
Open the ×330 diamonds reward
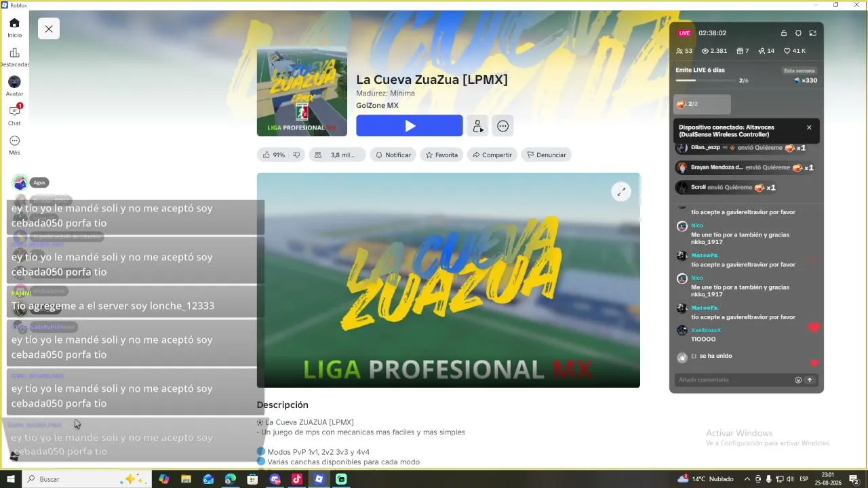806,81
